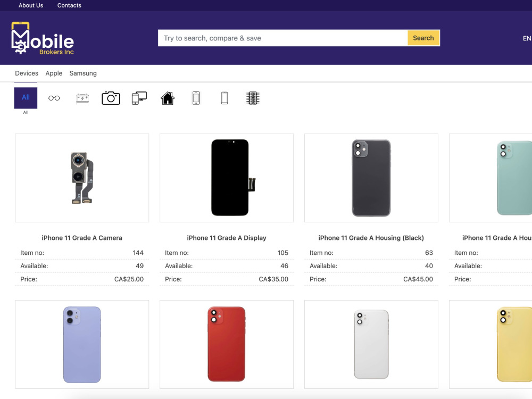Open the EN language selector
This screenshot has width=532, height=399.
point(527,38)
